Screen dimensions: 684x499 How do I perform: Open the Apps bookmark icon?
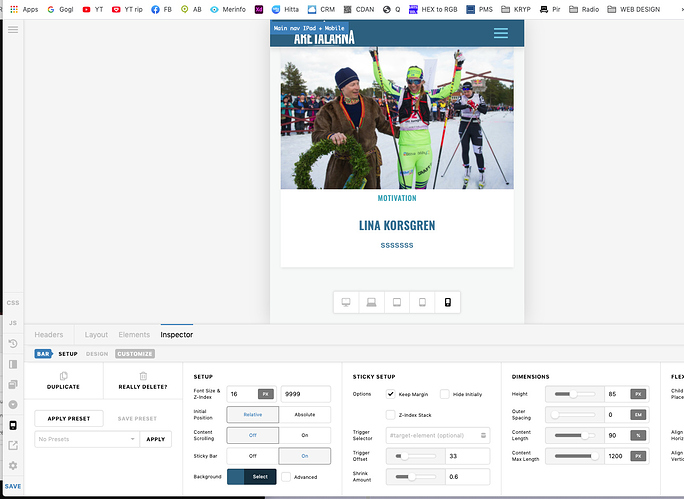[x=14, y=9]
